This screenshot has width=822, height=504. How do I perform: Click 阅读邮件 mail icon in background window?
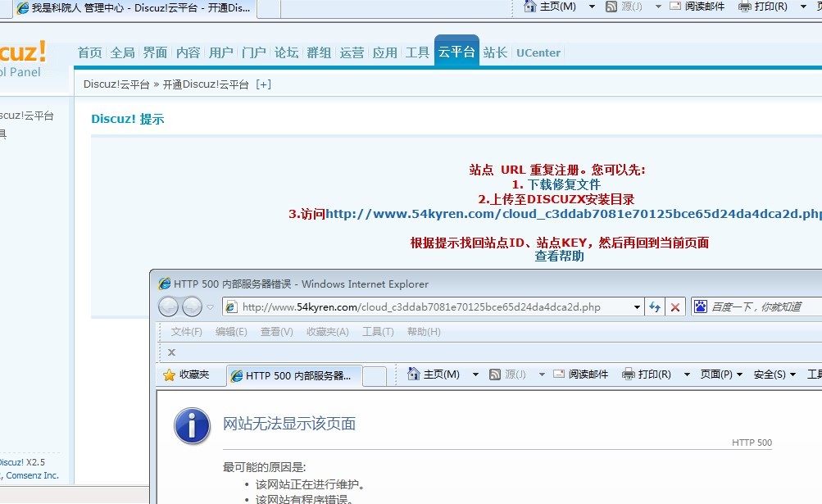point(675,7)
